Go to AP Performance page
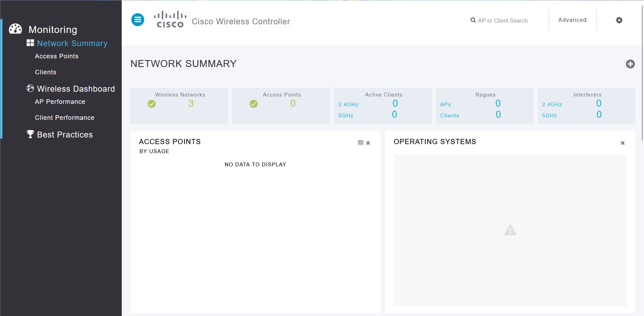 [x=60, y=102]
